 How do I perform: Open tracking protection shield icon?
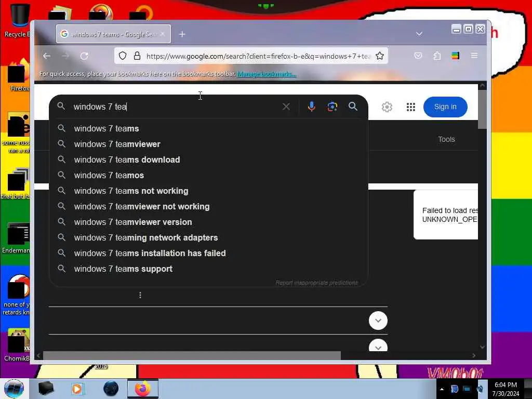123,56
